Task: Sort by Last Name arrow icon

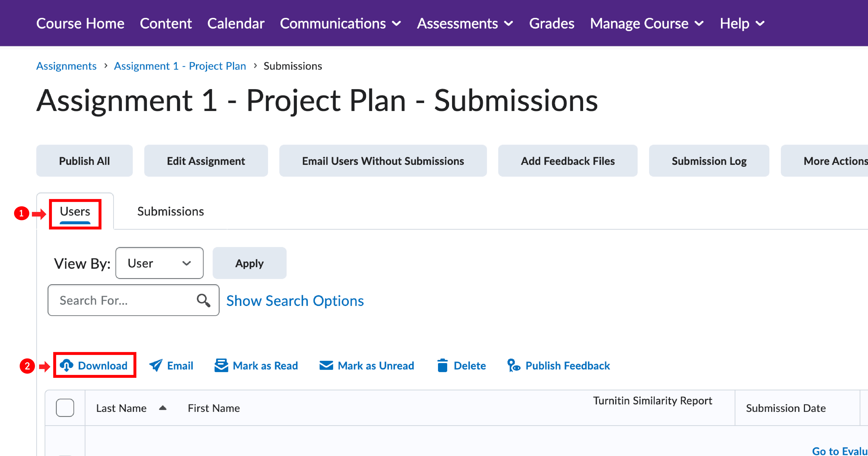Action: 163,408
